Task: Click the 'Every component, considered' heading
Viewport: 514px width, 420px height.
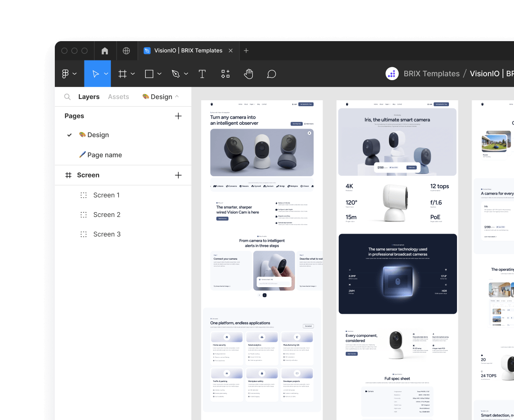Action: [362, 338]
